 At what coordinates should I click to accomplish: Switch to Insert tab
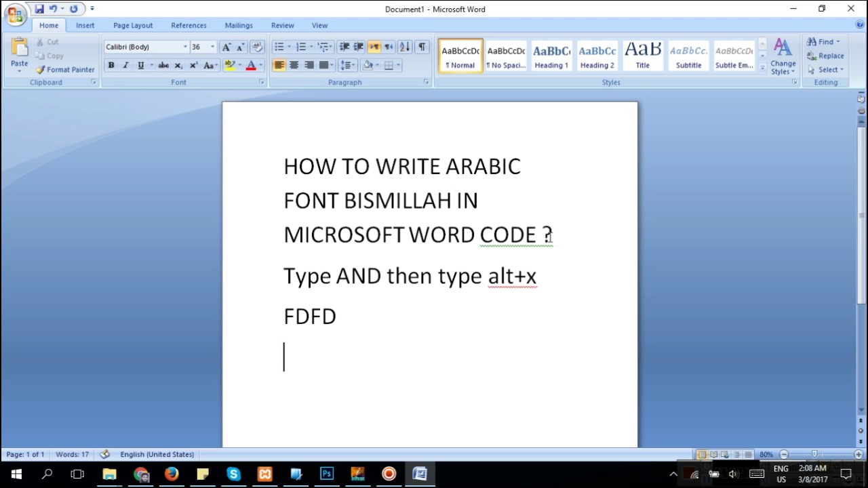click(x=85, y=25)
